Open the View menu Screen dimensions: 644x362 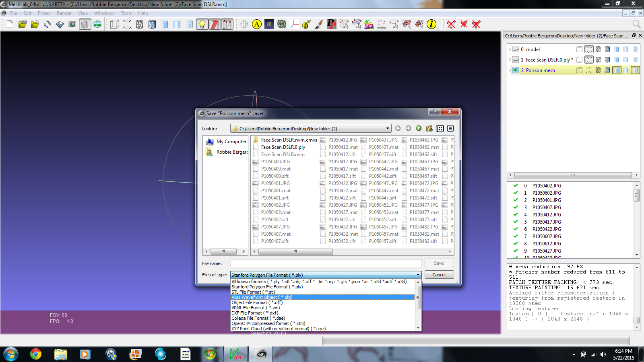pyautogui.click(x=83, y=13)
